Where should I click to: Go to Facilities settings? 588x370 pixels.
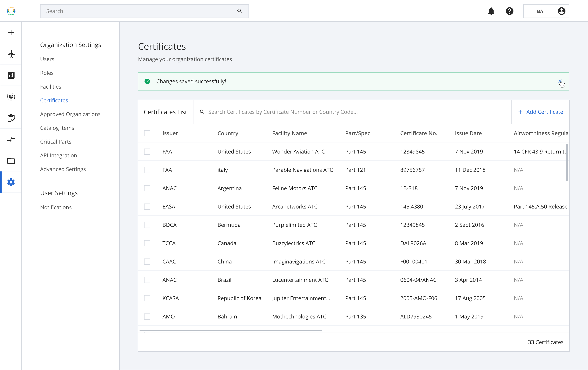[50, 87]
